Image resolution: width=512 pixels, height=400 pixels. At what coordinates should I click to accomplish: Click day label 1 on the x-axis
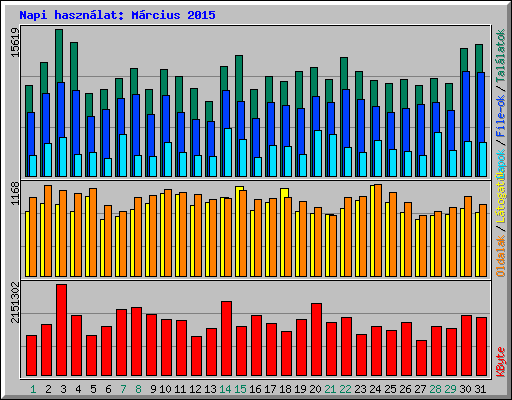[33, 389]
